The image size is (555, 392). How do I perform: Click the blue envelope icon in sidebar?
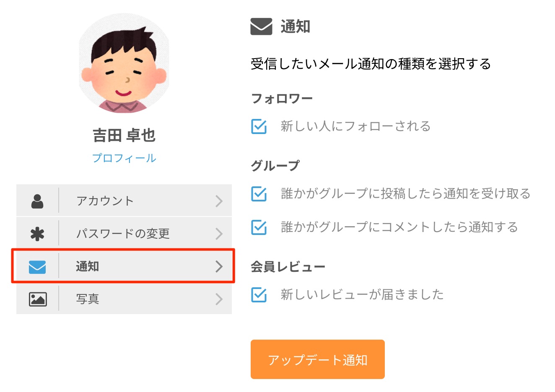tap(37, 267)
